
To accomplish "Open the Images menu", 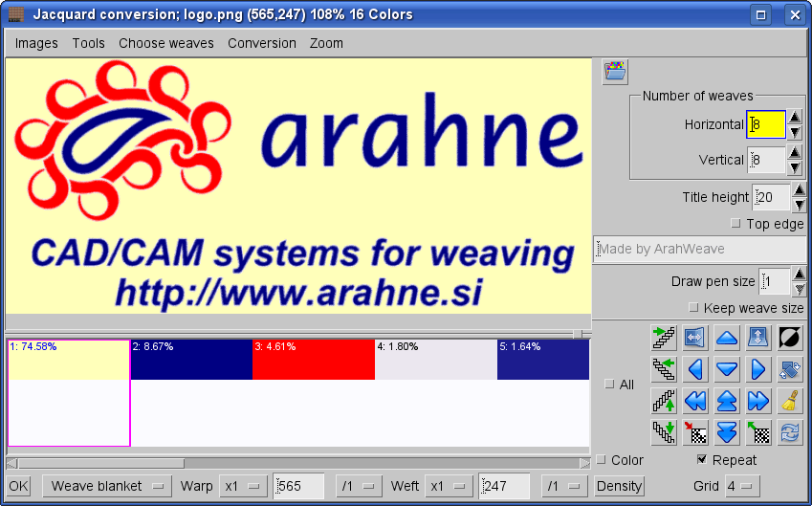I will [36, 43].
